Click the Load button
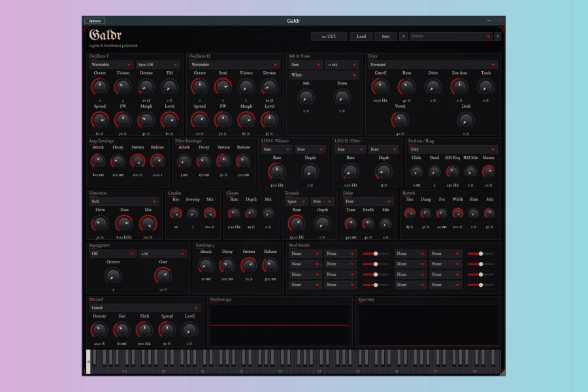Image resolution: width=588 pixels, height=392 pixels. coord(361,37)
